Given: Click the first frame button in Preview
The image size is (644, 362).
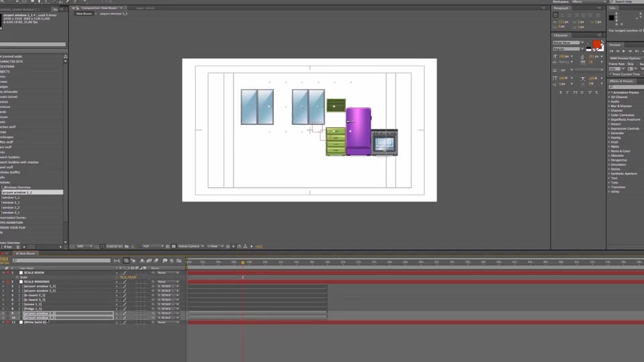Looking at the screenshot, I should 612,51.
